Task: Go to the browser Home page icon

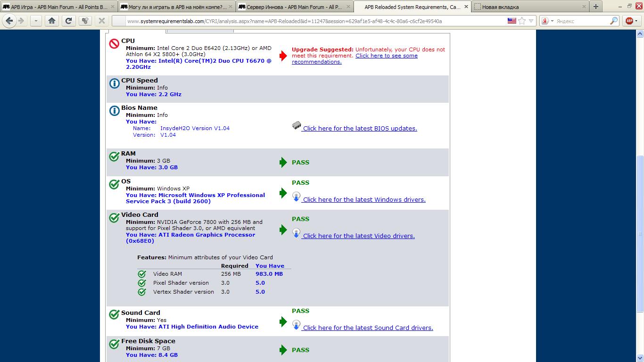Action: pos(52,21)
